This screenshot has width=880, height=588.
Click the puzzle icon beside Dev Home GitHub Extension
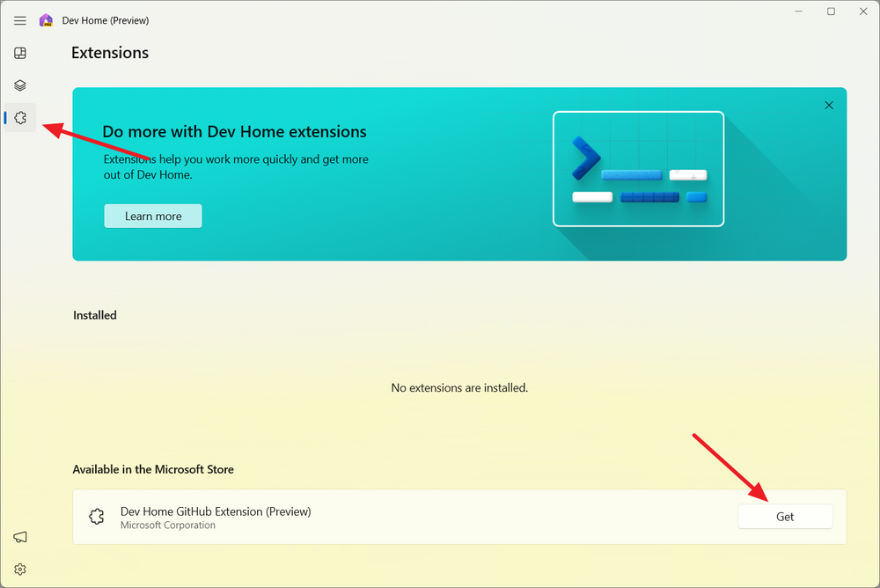(x=96, y=517)
